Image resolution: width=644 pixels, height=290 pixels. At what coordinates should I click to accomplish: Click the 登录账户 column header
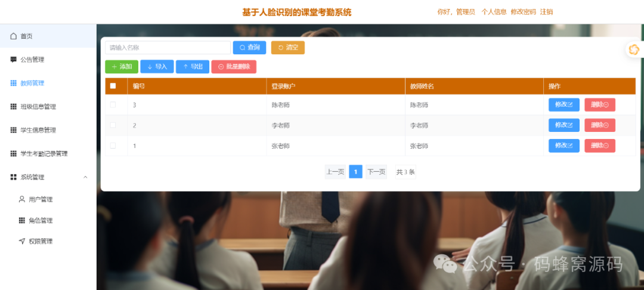pyautogui.click(x=336, y=87)
